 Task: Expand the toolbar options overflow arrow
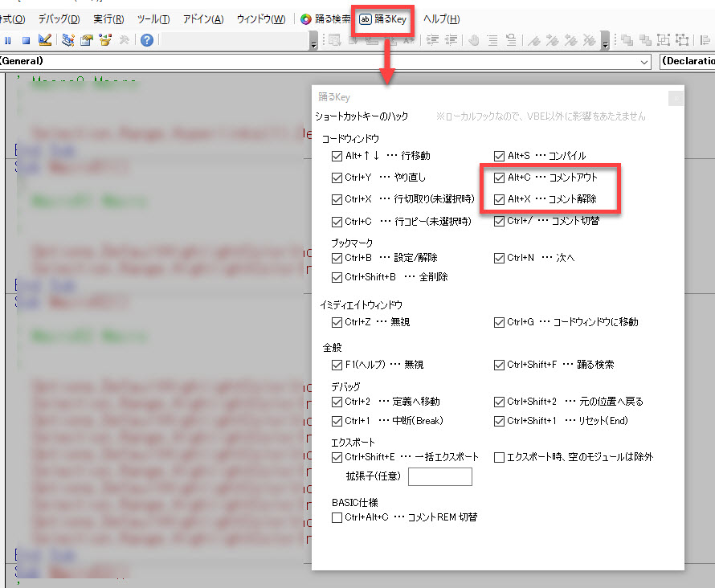coord(313,43)
